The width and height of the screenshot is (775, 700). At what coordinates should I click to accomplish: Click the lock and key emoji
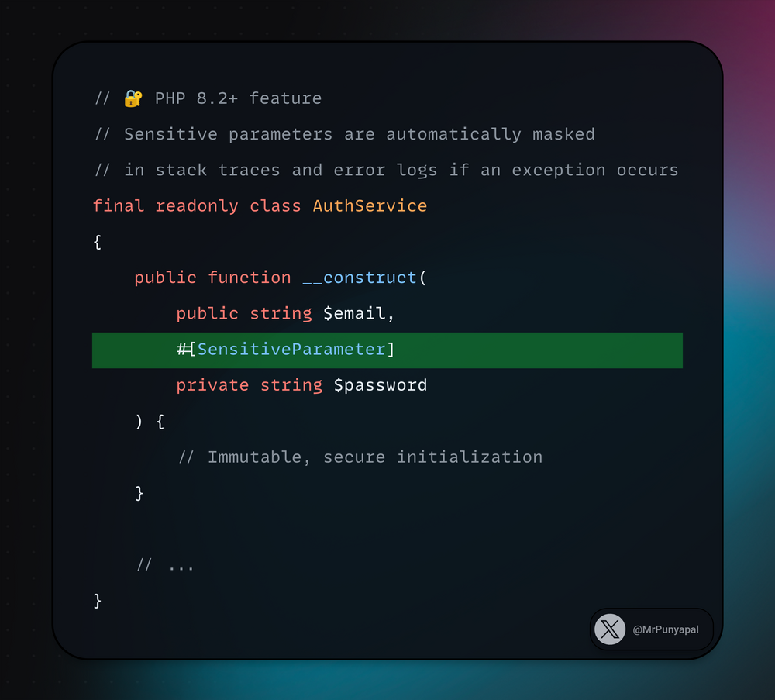pos(133,98)
